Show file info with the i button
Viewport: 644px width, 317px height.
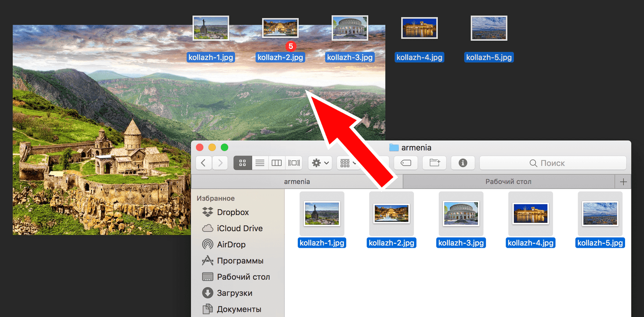click(x=463, y=163)
